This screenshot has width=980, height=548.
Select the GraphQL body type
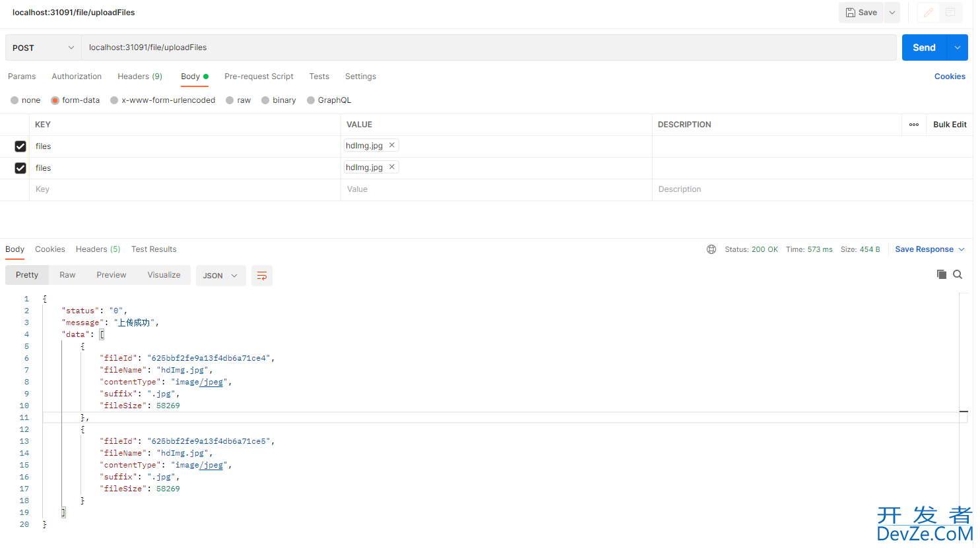[x=329, y=100]
